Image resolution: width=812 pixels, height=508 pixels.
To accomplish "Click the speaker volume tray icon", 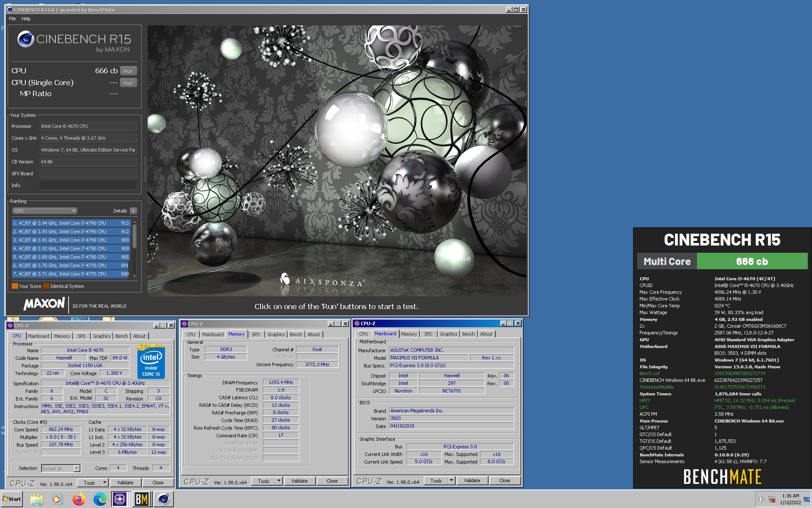I will [x=761, y=499].
